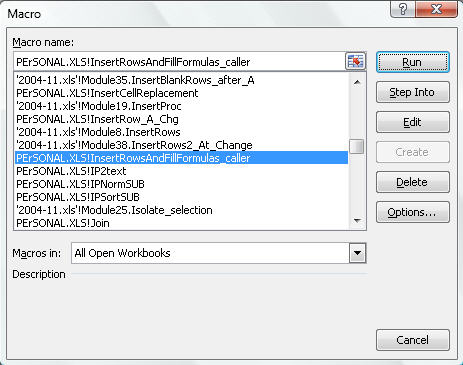This screenshot has height=365, width=463.
Task: Delete the selected macro
Action: (x=413, y=182)
